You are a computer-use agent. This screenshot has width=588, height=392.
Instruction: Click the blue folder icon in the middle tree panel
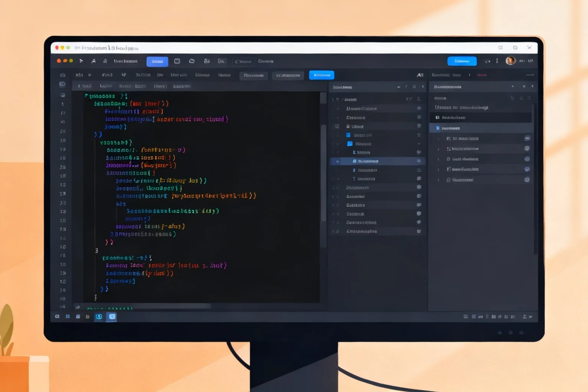point(350,144)
